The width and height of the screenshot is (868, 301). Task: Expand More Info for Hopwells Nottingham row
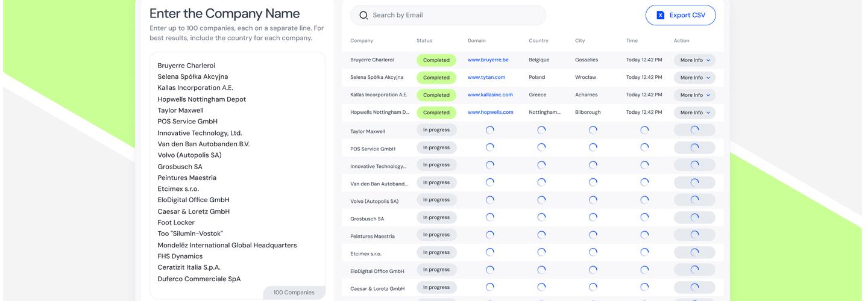click(694, 113)
